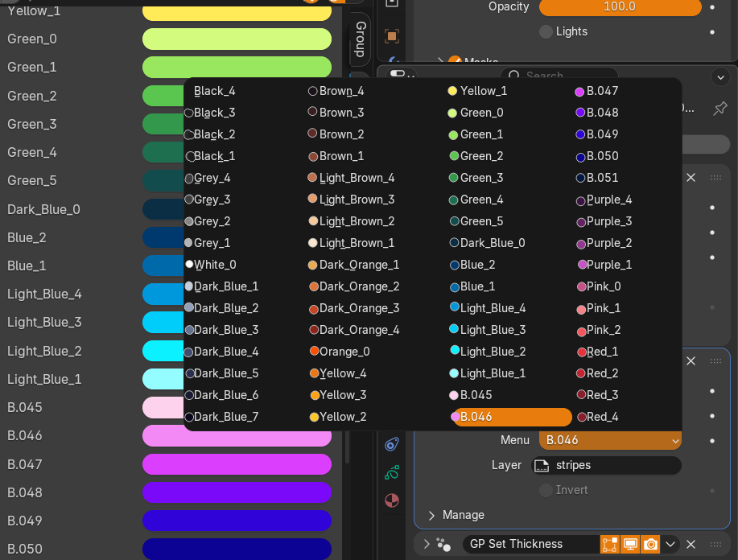
Task: Open the Physics properties tab icon
Action: click(392, 444)
